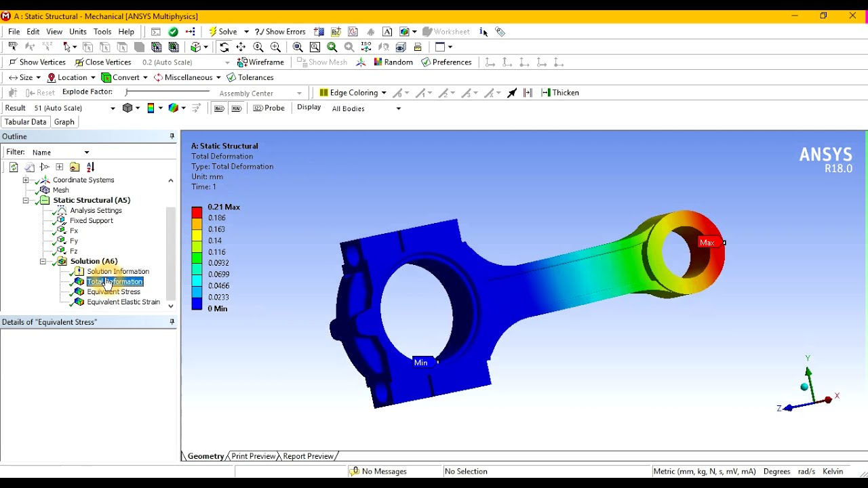Click the New Comment icon labeled A
Screen dimensions: 868x488
point(387,32)
